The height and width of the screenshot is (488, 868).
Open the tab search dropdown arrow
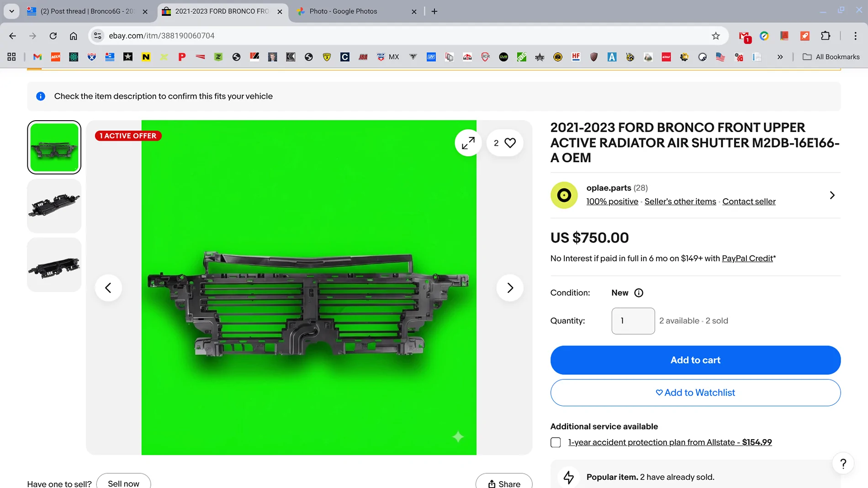[x=11, y=11]
